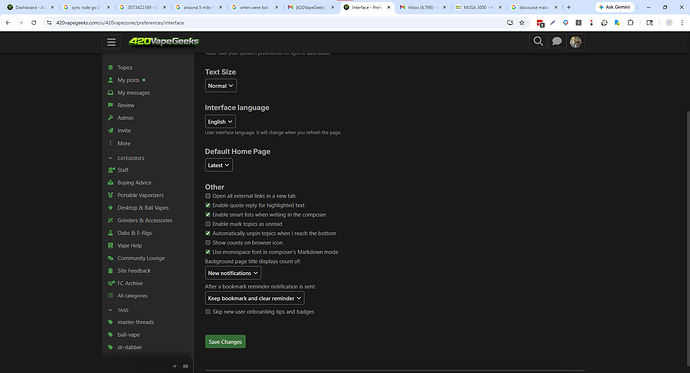The image size is (690, 373).
Task: Open the chat speech-bubble icon
Action: click(557, 41)
